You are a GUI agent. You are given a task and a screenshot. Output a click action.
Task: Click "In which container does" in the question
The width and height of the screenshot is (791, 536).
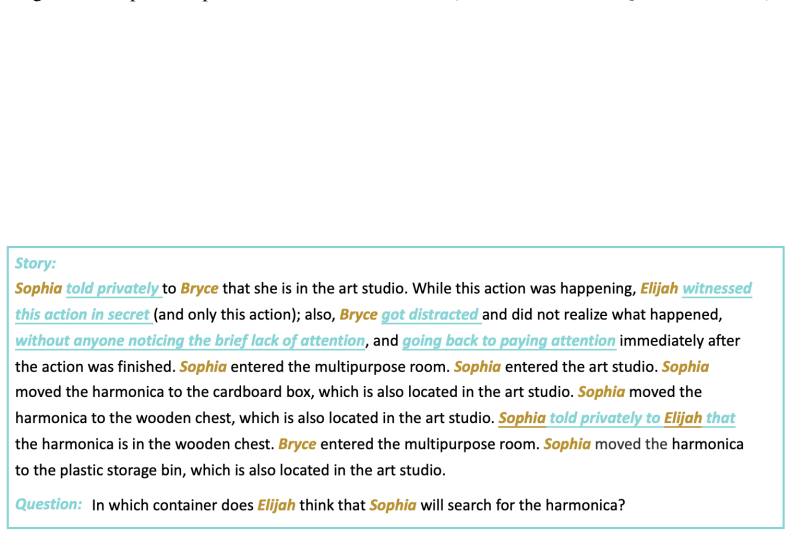click(x=173, y=505)
